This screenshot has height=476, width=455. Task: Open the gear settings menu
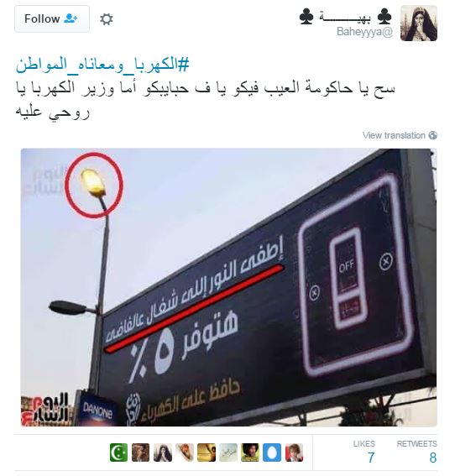107,19
